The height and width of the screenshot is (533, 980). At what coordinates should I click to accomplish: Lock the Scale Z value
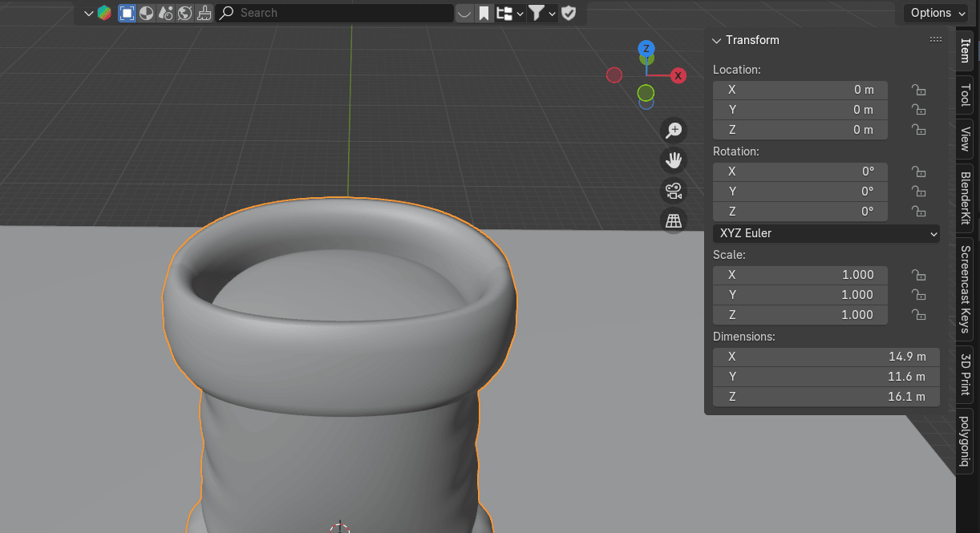[x=919, y=315]
